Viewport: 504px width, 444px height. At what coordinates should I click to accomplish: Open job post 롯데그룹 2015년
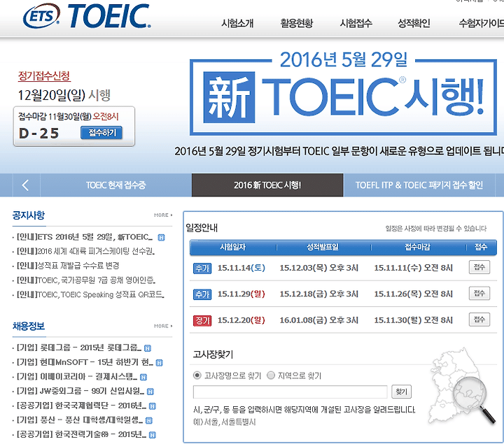(79, 348)
